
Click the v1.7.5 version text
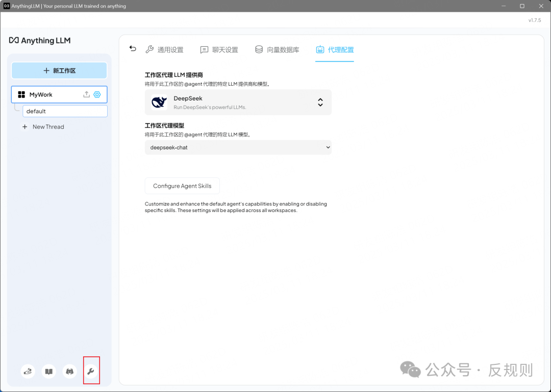coord(535,20)
